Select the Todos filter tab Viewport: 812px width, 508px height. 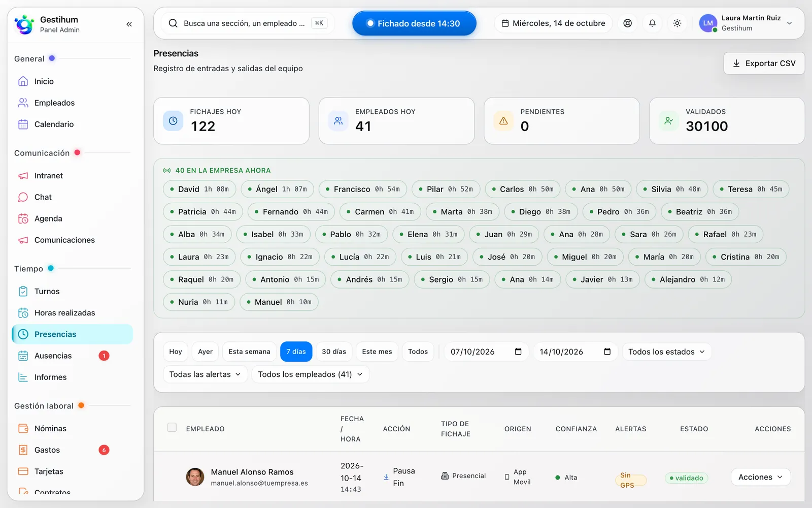pos(418,352)
